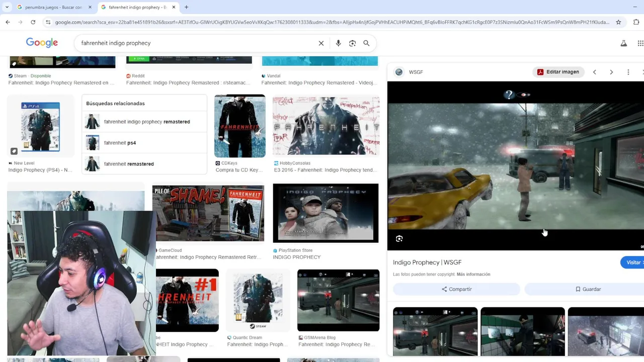
Task: Click the Visitar button
Action: tap(633, 262)
